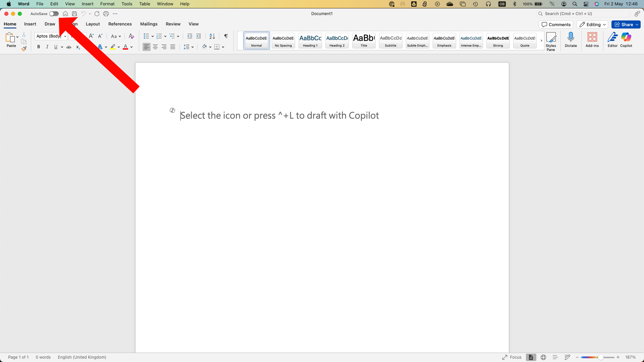Select the center alignment icon

155,47
